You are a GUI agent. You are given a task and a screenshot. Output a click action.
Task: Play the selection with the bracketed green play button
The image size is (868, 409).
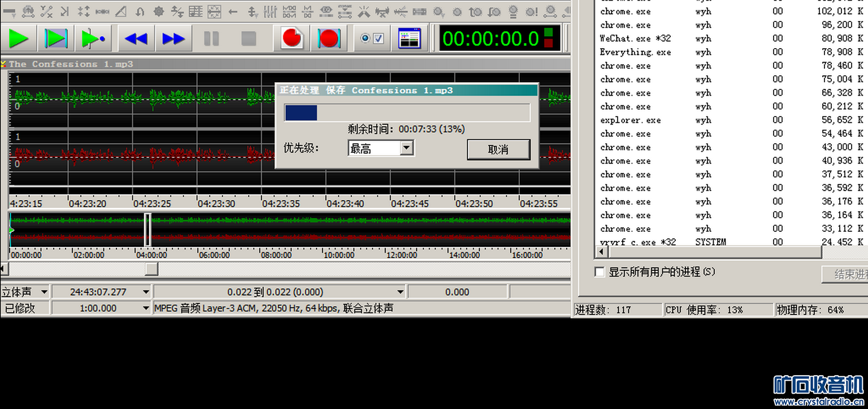click(x=56, y=38)
